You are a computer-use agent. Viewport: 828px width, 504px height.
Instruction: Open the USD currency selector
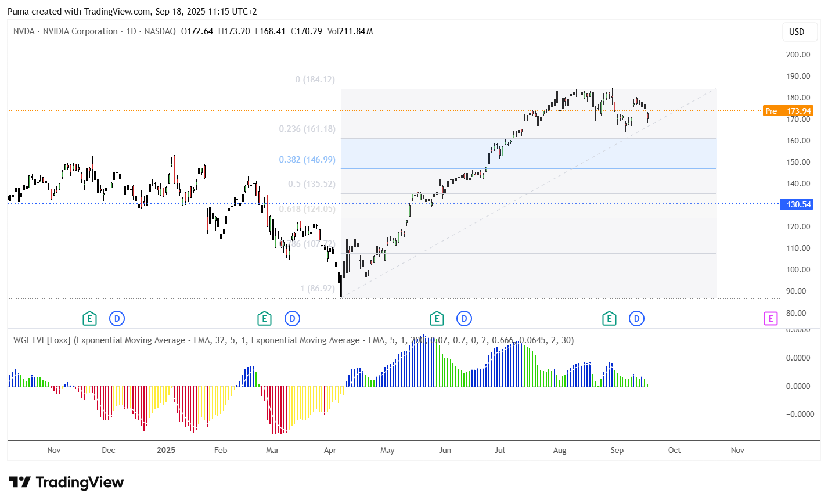point(797,32)
